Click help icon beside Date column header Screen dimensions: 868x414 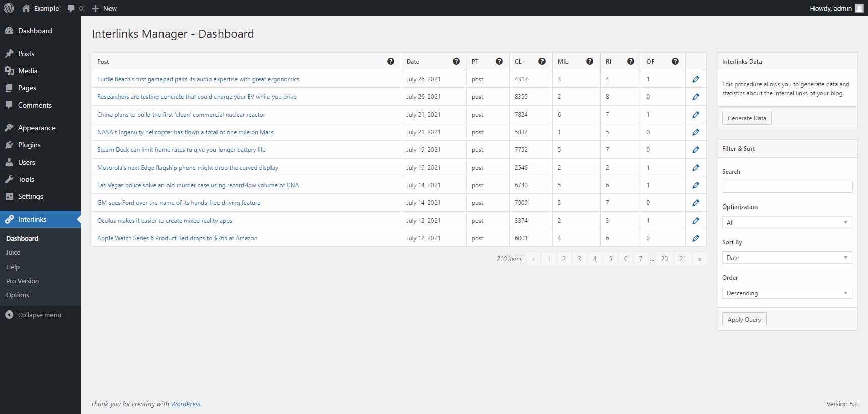[x=456, y=61]
